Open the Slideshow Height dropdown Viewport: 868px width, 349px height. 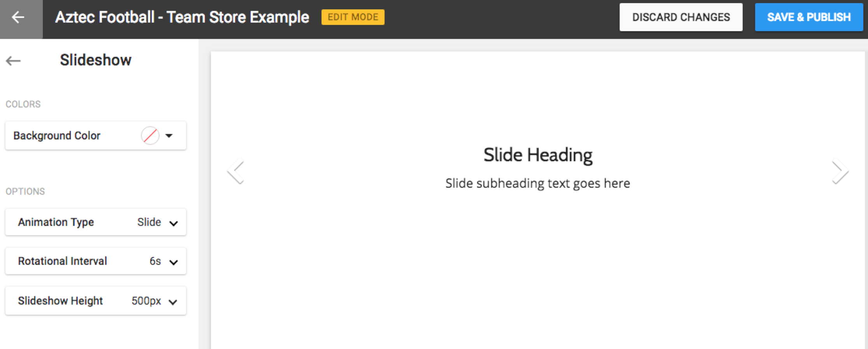pos(95,301)
